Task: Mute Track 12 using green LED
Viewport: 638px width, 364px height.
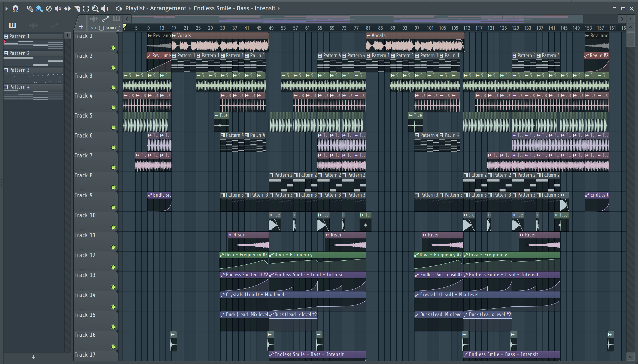Action: tap(113, 267)
